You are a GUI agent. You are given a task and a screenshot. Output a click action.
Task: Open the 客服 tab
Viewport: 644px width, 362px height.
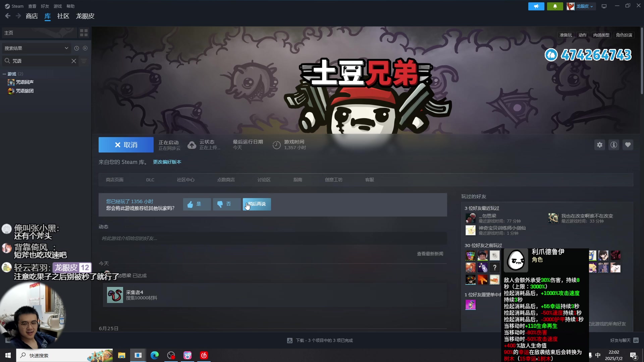click(x=370, y=180)
